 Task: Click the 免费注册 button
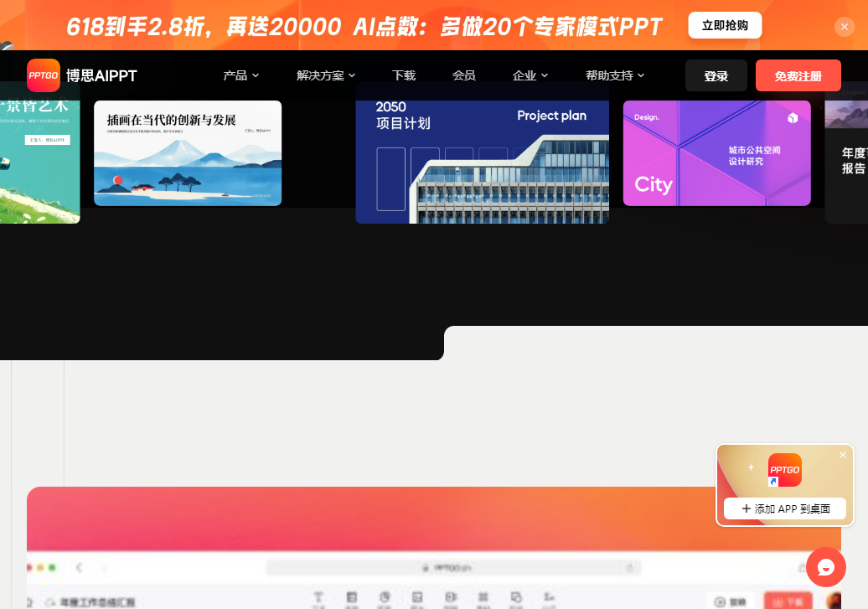[798, 76]
